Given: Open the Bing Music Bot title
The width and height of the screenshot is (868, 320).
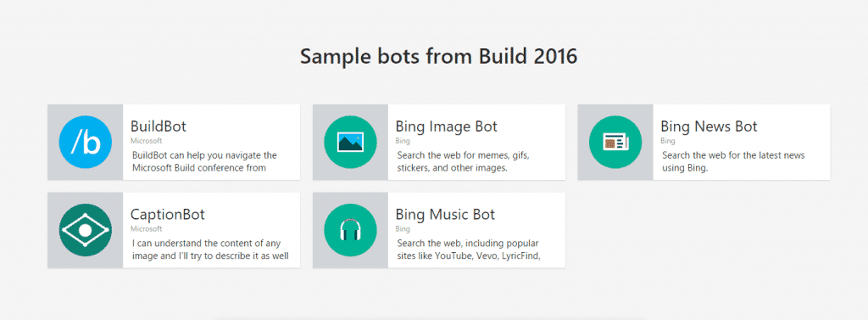Looking at the screenshot, I should (x=445, y=215).
